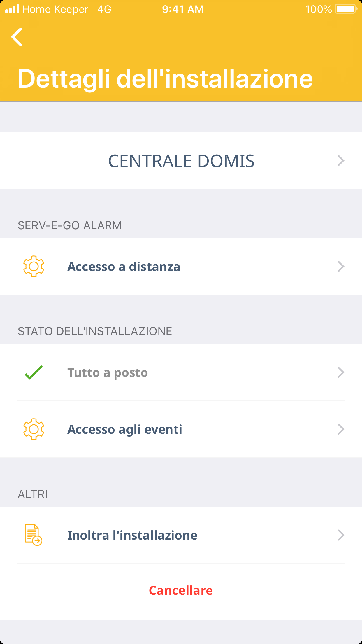This screenshot has width=362, height=644.
Task: Open Accesso a distanza via its chevron
Action: pos(341,267)
